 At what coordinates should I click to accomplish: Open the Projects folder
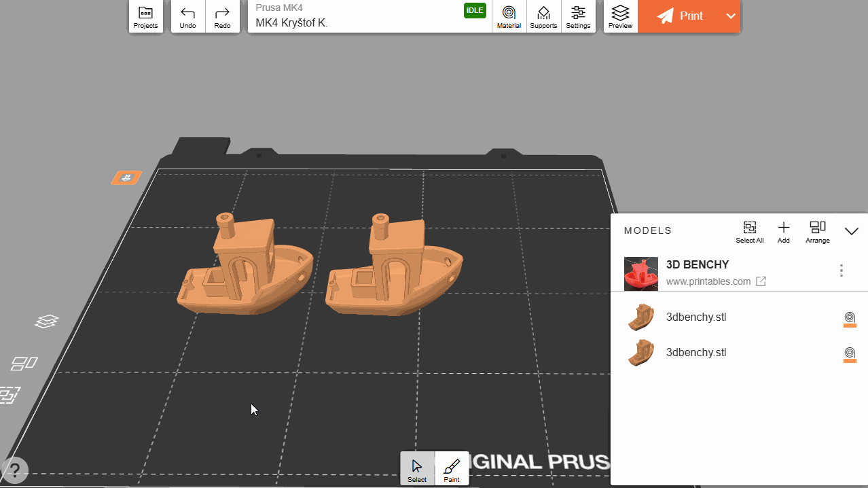pos(145,16)
